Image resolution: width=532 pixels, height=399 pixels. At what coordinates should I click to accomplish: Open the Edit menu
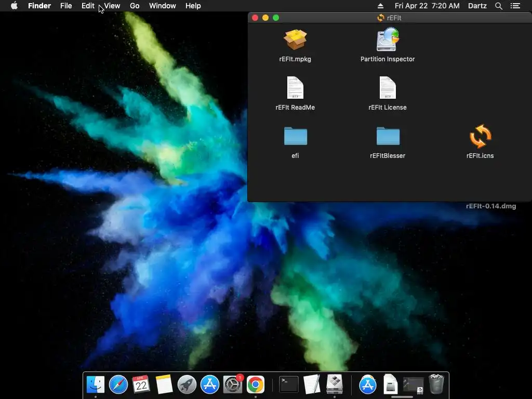(x=88, y=6)
